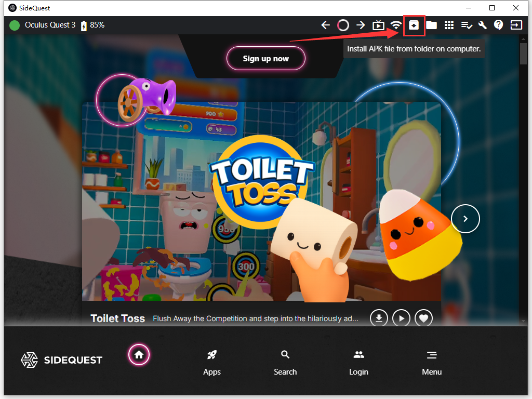This screenshot has width=532, height=399.
Task: Download Toilet Toss using the download button
Action: click(379, 318)
